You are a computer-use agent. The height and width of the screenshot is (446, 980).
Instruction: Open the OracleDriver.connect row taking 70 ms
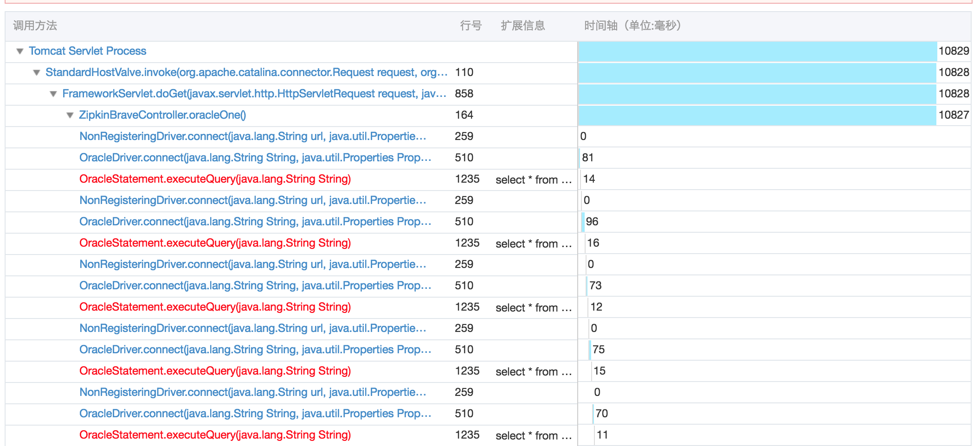[255, 414]
